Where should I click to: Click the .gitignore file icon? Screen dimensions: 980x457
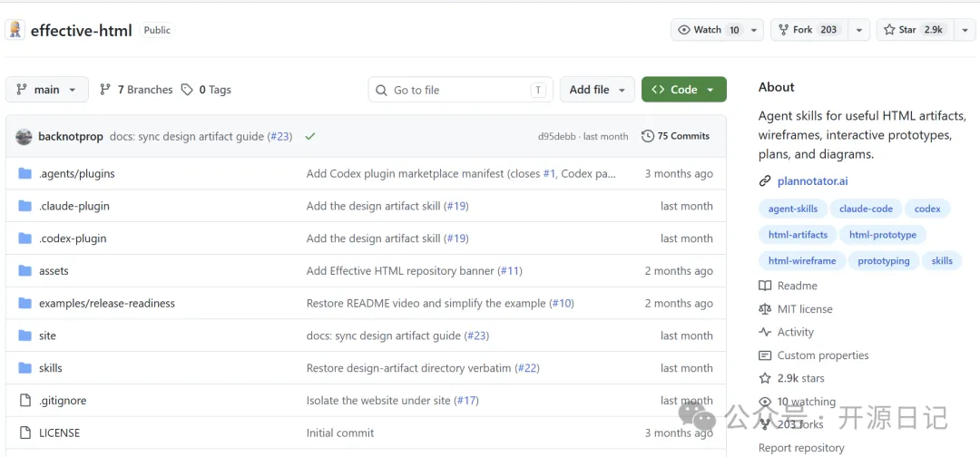click(25, 401)
